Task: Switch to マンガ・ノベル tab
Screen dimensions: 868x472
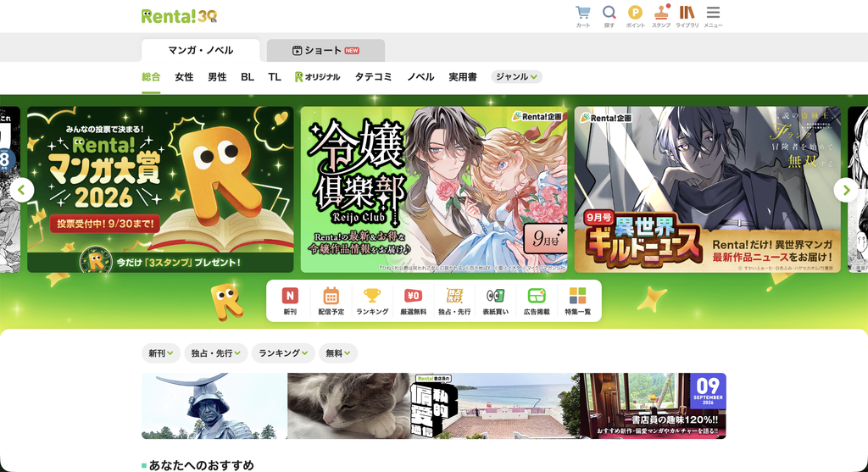Action: click(200, 50)
